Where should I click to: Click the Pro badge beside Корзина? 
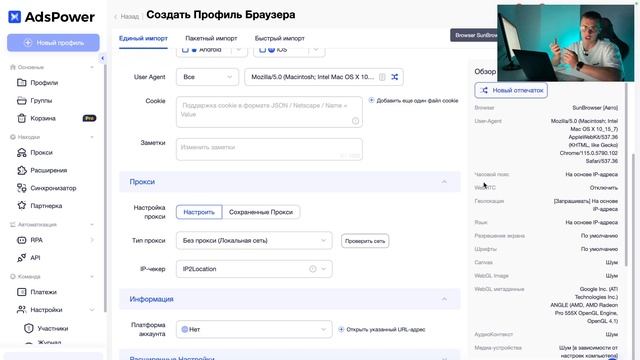89,118
